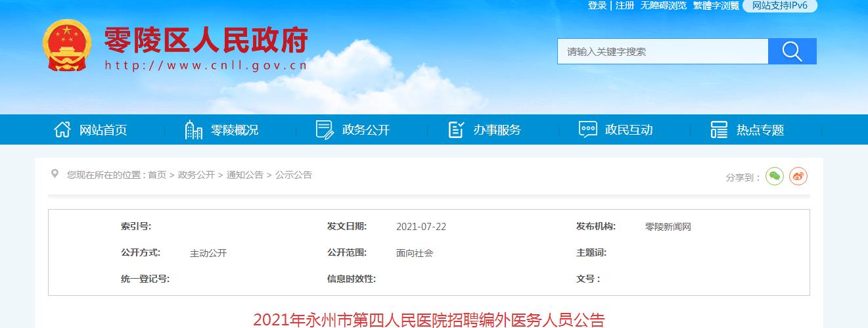Click the 零陵区人民政府 site title
The width and height of the screenshot is (868, 328).
click(x=206, y=41)
